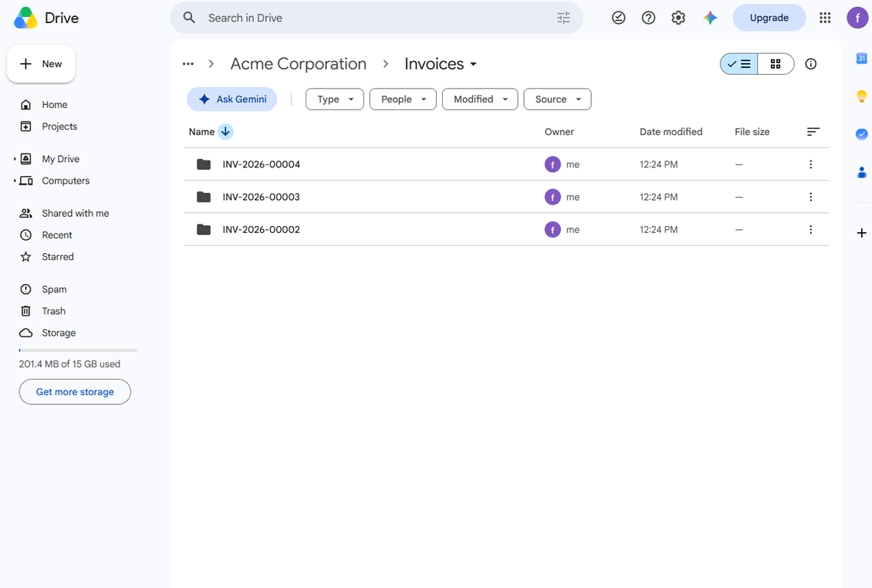Click the Upgrade button
Viewport: 872px width, 588px height.
(769, 18)
